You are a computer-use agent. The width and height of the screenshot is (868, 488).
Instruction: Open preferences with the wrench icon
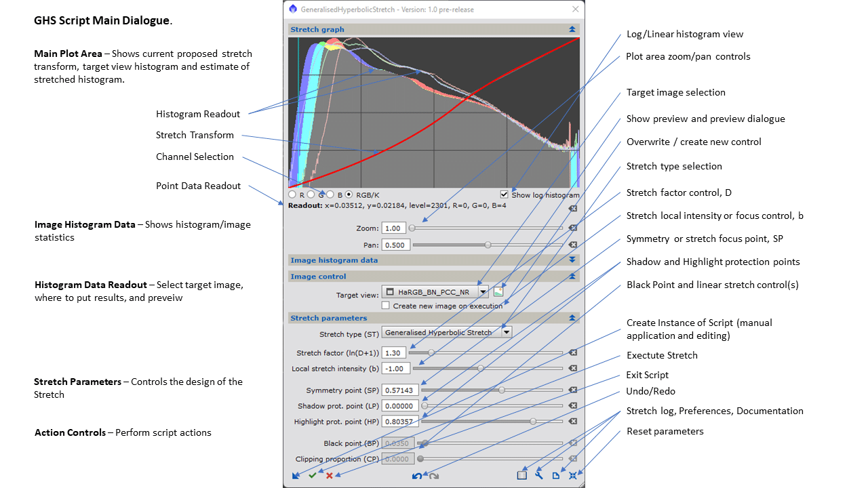[x=539, y=476]
